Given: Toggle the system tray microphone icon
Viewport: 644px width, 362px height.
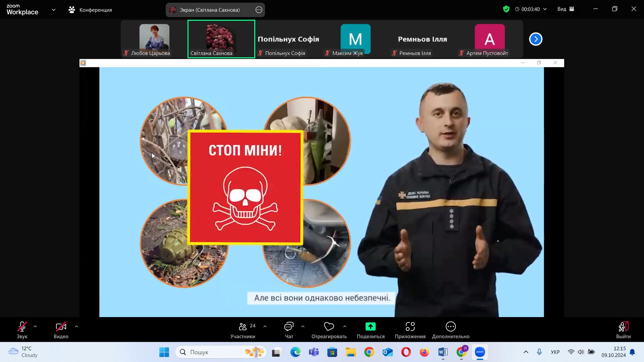Looking at the screenshot, I should point(539,352).
